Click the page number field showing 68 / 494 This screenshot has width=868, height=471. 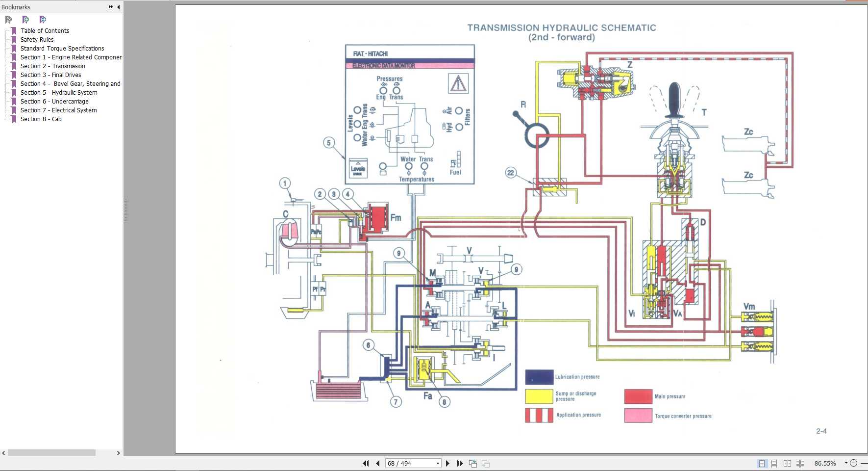410,463
